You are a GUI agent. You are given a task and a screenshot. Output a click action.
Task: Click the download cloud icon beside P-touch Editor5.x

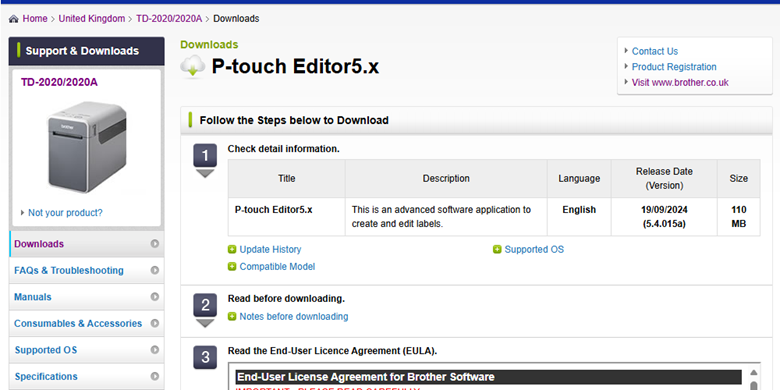(193, 67)
